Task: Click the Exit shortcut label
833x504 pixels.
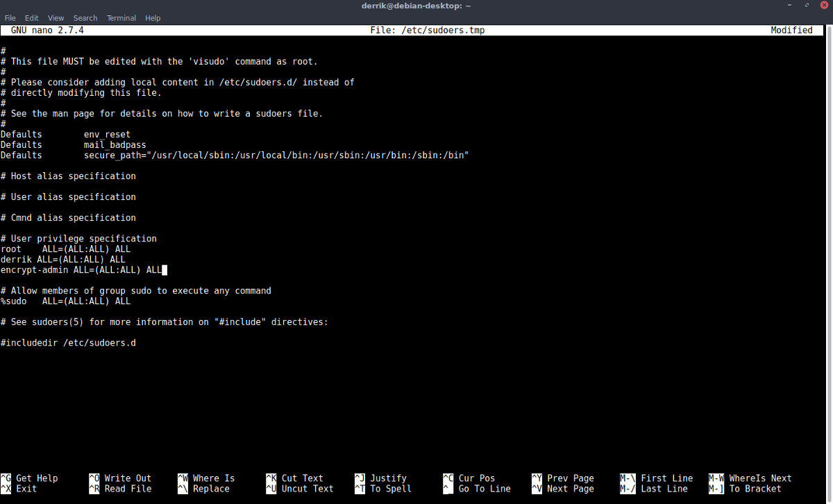Action: point(26,489)
